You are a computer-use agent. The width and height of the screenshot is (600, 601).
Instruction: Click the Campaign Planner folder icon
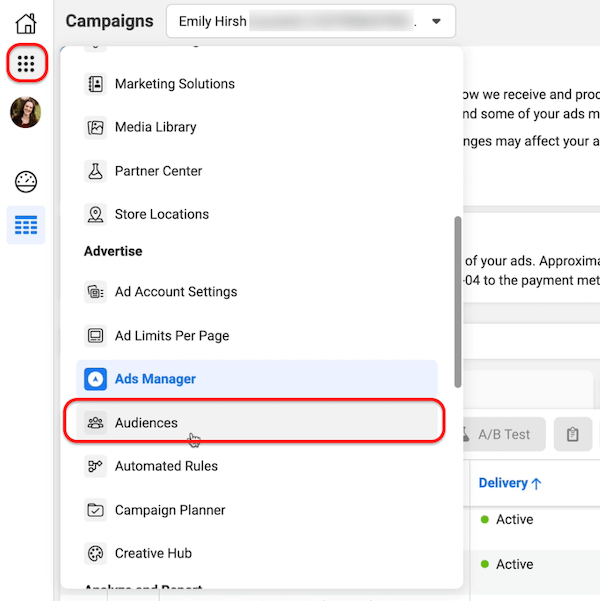click(x=95, y=510)
